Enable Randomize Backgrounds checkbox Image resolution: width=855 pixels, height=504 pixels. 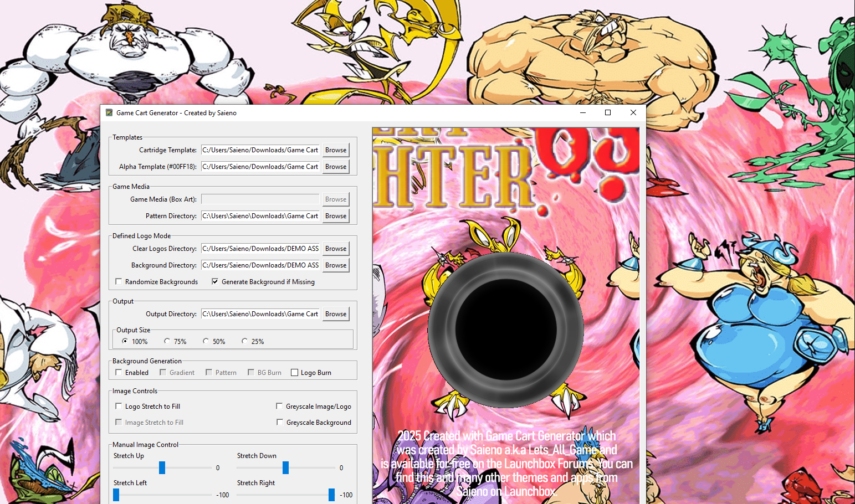pos(119,281)
